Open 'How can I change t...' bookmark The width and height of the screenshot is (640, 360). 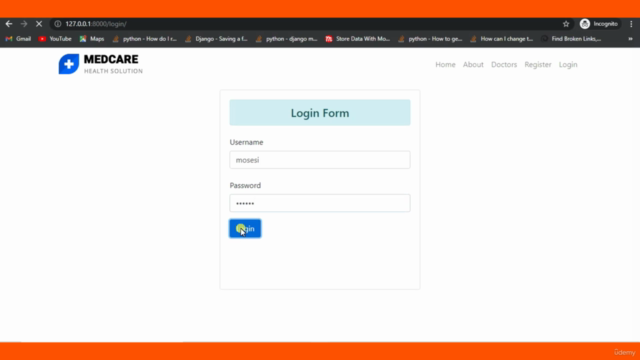pyautogui.click(x=502, y=39)
